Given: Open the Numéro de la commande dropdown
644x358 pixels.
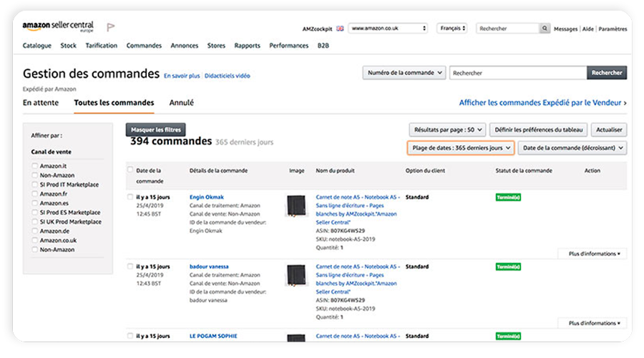Looking at the screenshot, I should coord(404,73).
